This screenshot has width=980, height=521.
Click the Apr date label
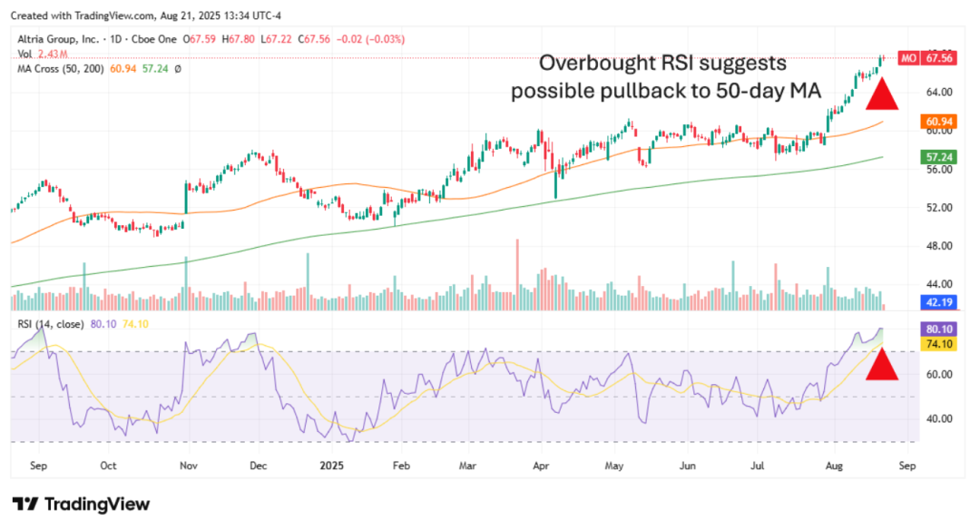(x=541, y=466)
